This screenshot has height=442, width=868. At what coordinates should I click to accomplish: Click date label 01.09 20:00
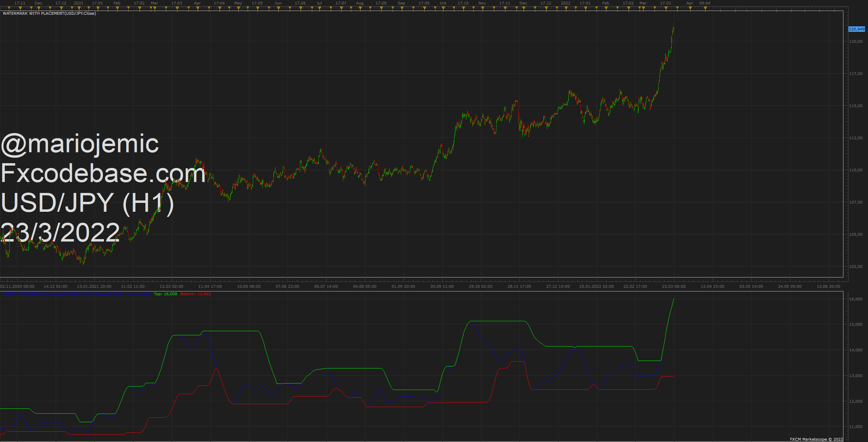tap(403, 286)
